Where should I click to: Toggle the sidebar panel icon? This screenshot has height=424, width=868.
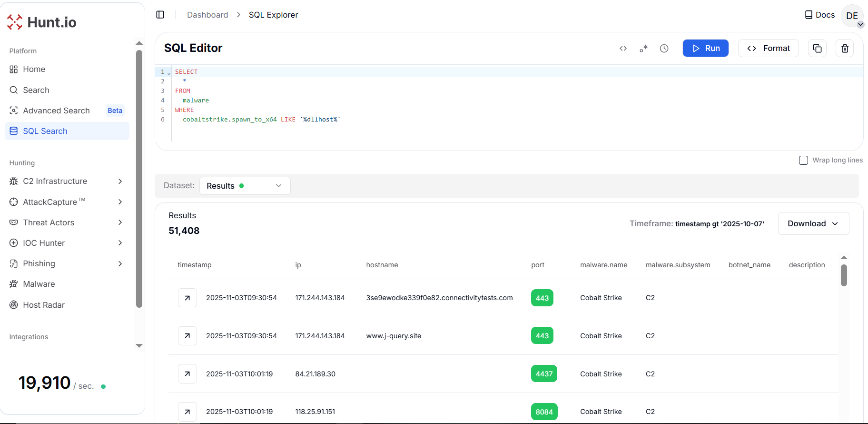[160, 15]
